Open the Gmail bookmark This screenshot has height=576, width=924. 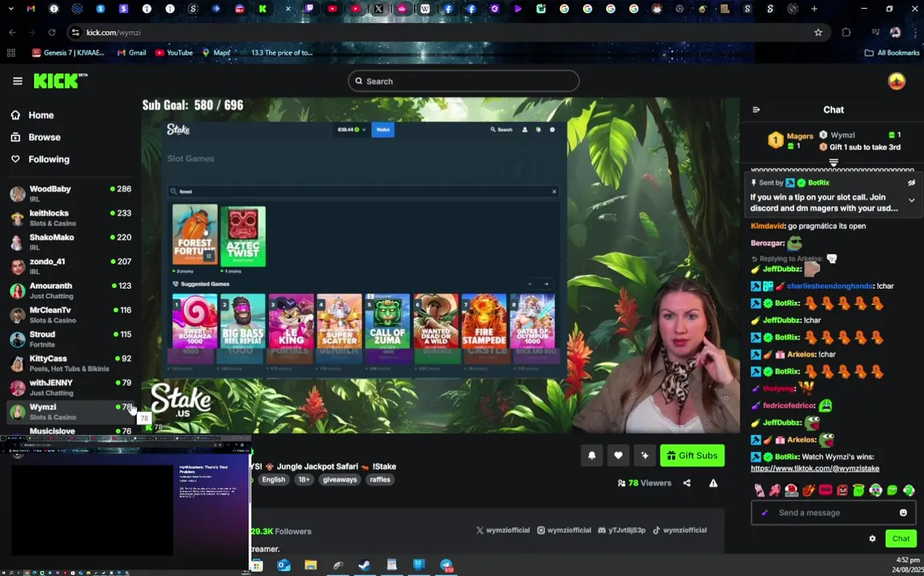(x=131, y=53)
